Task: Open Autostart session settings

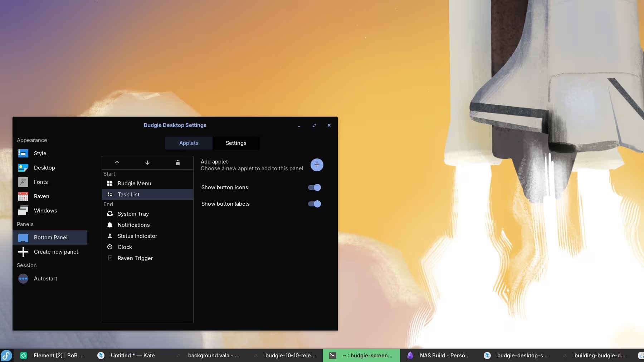Action: click(45, 278)
